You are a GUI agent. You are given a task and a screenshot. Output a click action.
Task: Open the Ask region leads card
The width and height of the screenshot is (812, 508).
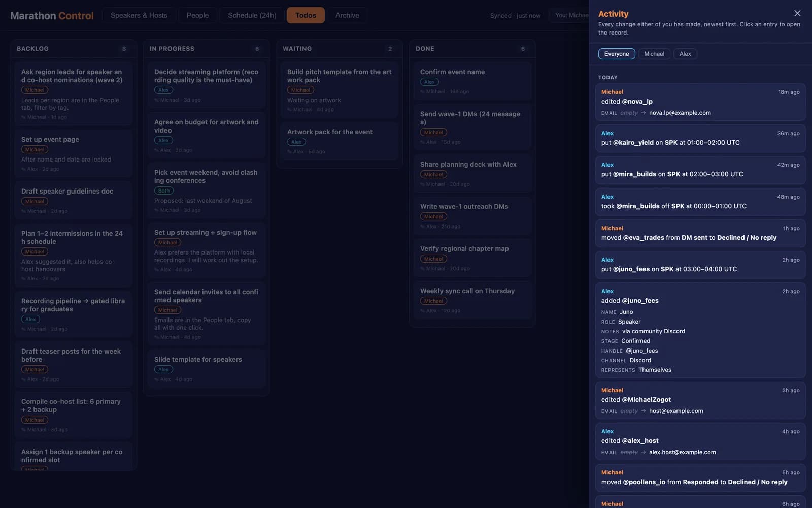(74, 94)
